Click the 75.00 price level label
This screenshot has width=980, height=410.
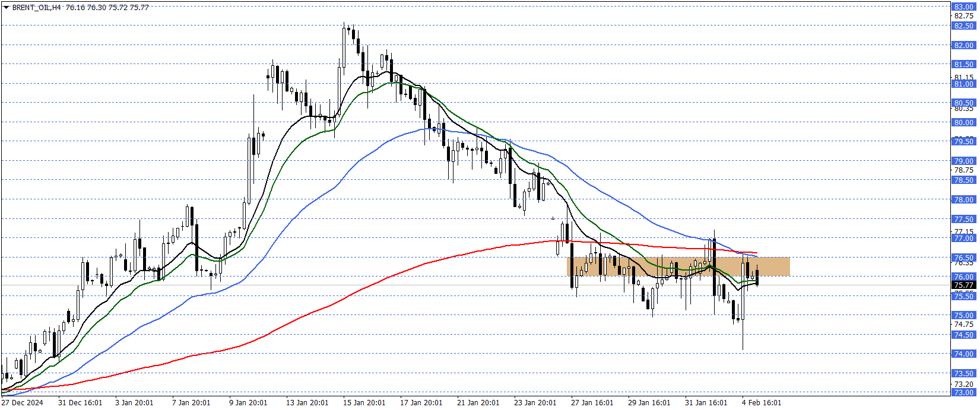tap(963, 315)
